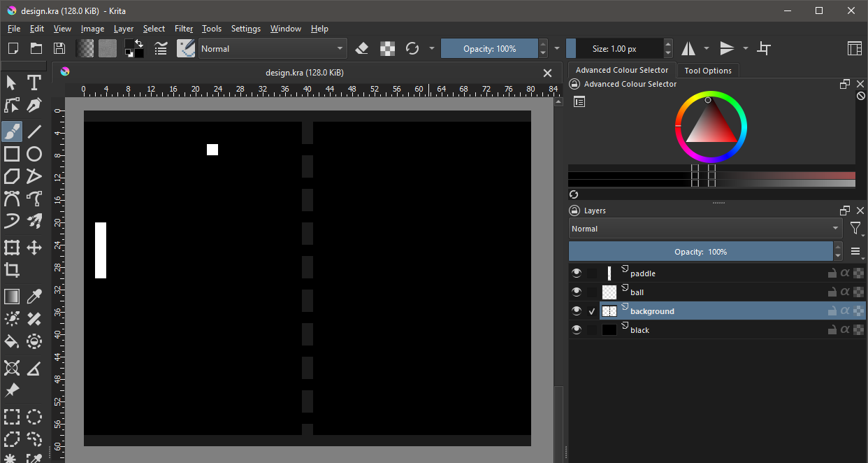Toggle lock on paddle layer
The image size is (868, 463).
832,273
